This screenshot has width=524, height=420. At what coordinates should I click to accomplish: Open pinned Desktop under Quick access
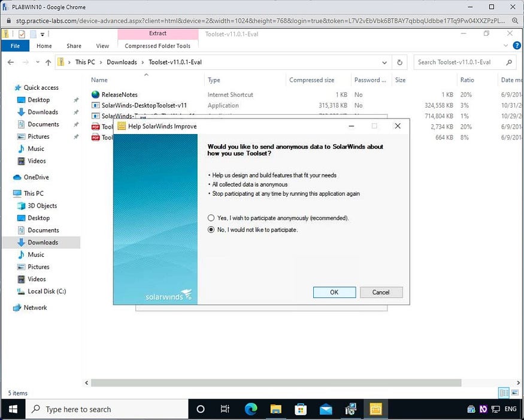[38, 100]
